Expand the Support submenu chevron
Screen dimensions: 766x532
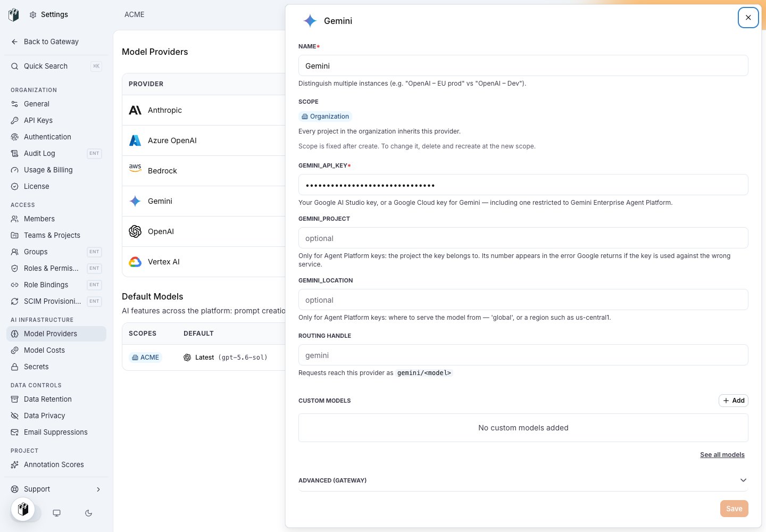coord(98,489)
